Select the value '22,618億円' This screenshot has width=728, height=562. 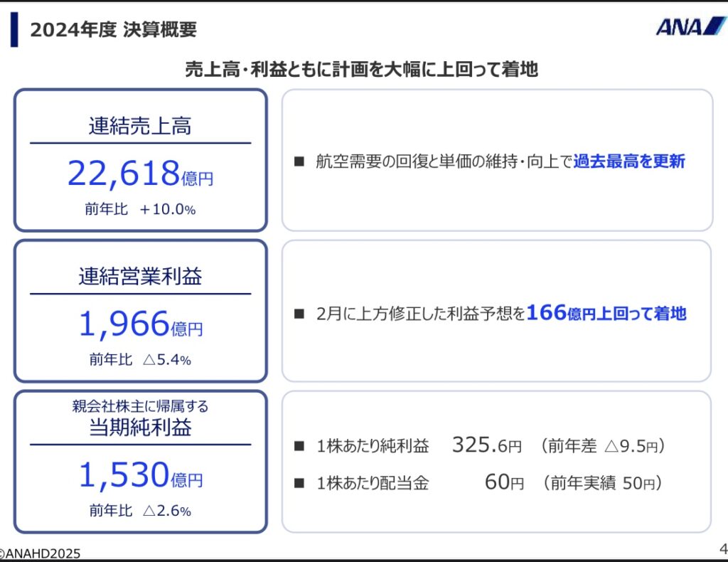click(140, 174)
